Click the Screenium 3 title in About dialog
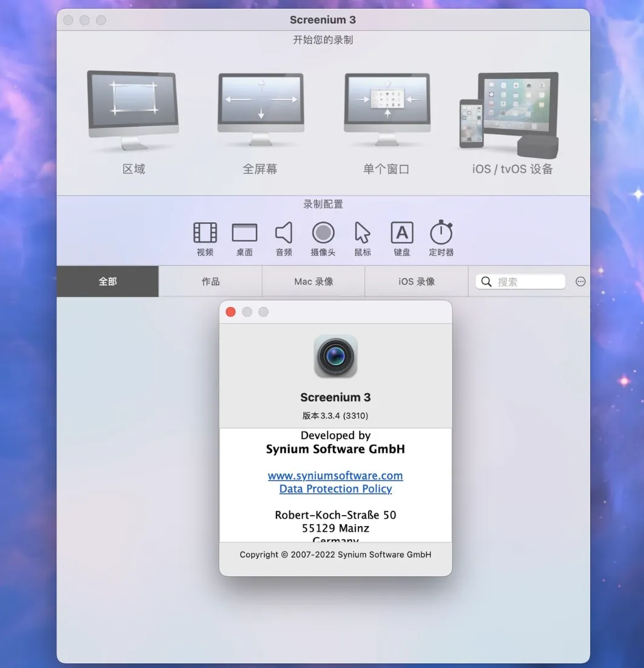 335,397
